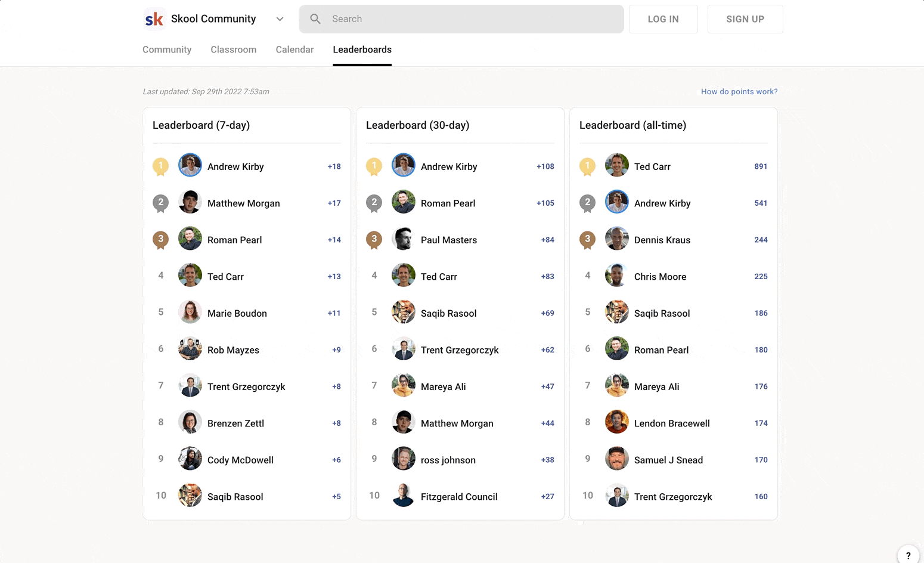
Task: Click Lendon Bracewell's profile picture
Action: tap(616, 423)
